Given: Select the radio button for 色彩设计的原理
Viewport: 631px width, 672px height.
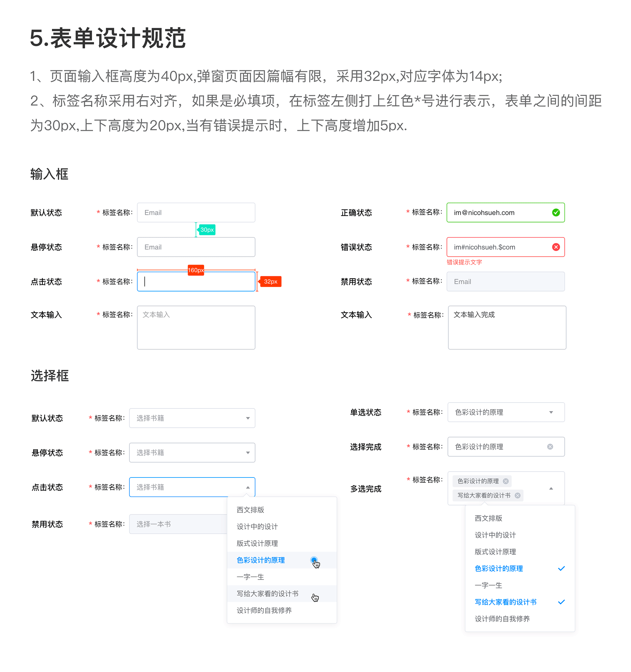Looking at the screenshot, I should pos(314,560).
